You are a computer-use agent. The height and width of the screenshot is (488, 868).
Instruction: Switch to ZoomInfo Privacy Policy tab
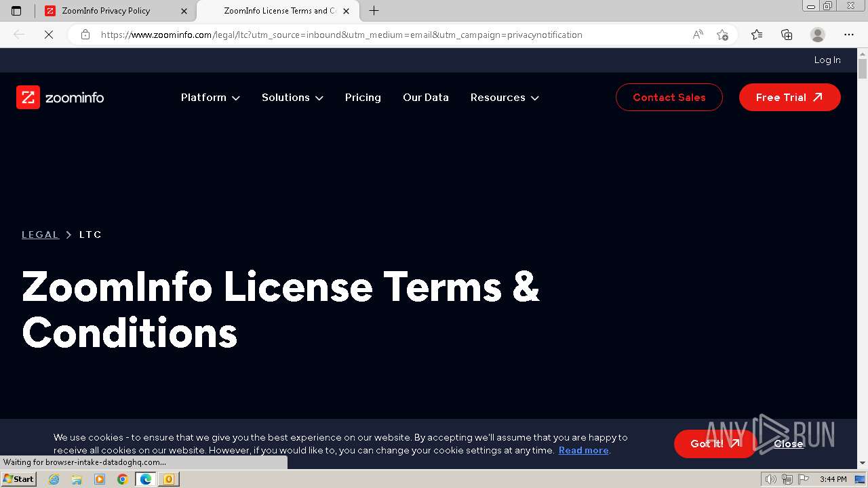coord(117,11)
